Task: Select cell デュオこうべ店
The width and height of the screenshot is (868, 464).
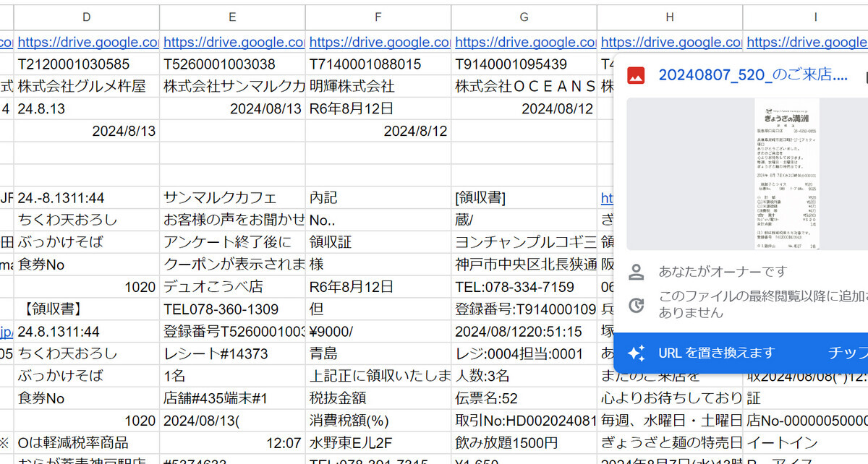Action: (x=232, y=287)
